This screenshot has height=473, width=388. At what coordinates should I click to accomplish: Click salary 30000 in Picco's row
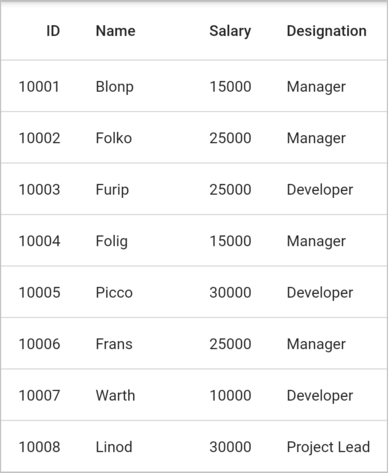[230, 293]
